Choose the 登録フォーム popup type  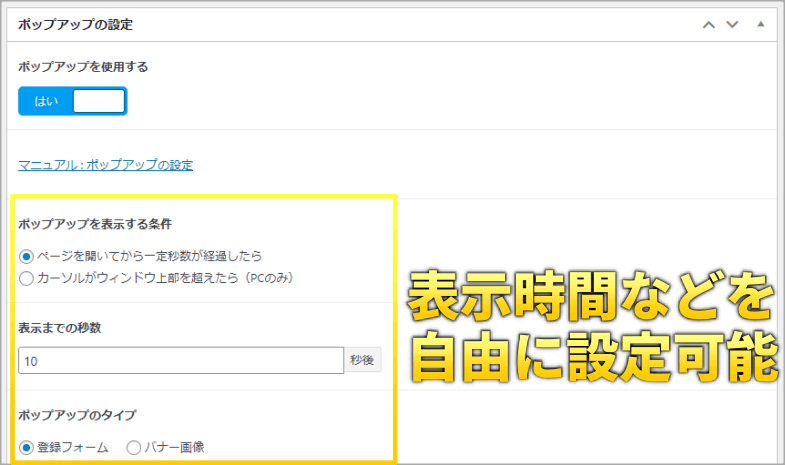27,448
